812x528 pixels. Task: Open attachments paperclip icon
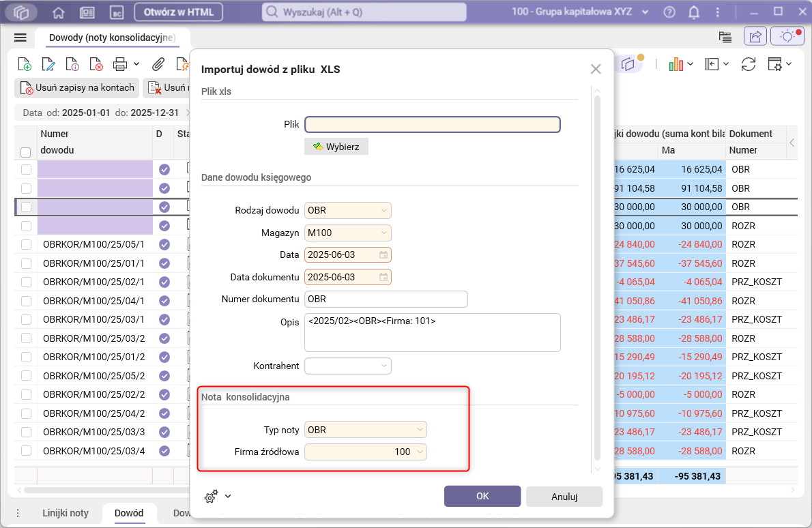point(158,64)
